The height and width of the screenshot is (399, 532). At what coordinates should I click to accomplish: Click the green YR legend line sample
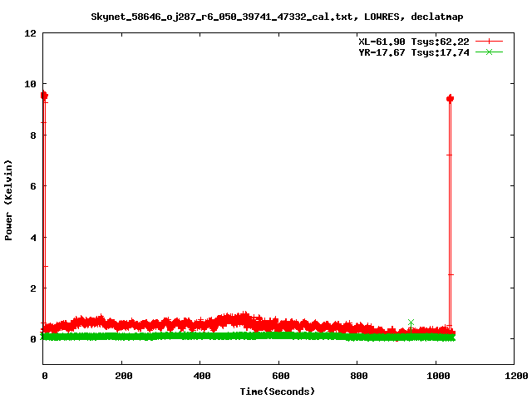[489, 52]
